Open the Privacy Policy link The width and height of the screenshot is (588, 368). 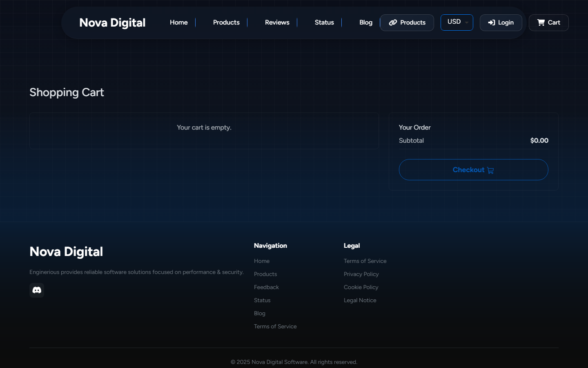point(361,274)
